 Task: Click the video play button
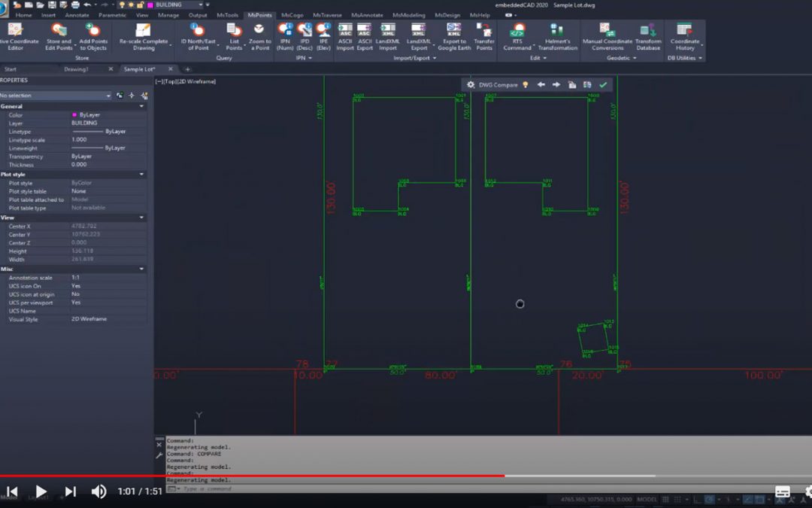(x=41, y=491)
